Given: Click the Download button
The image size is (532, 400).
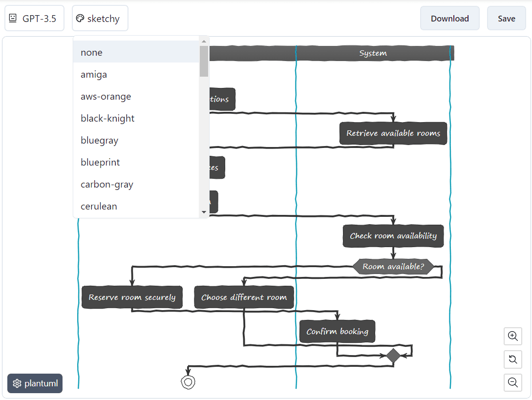Looking at the screenshot, I should tap(449, 18).
